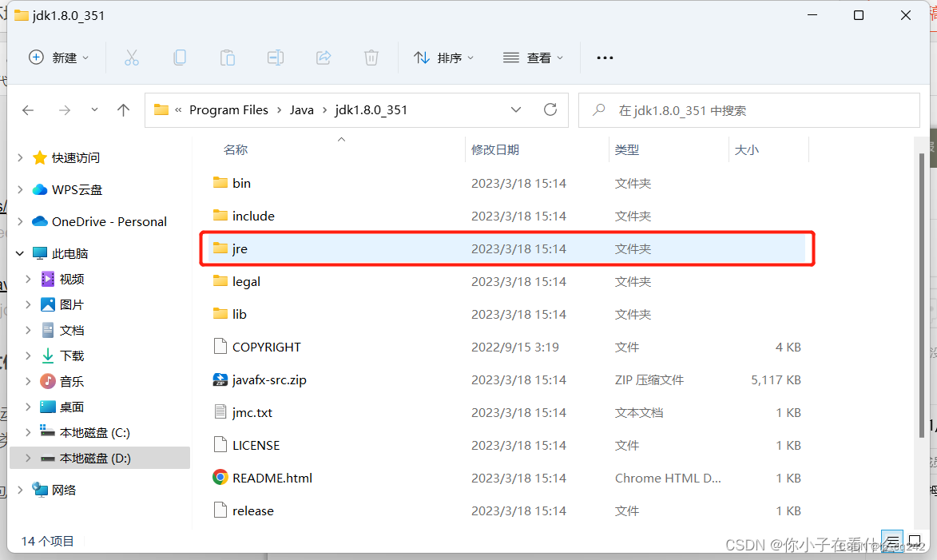Select the legal folder icon
This screenshot has width=937, height=560.
click(x=220, y=281)
